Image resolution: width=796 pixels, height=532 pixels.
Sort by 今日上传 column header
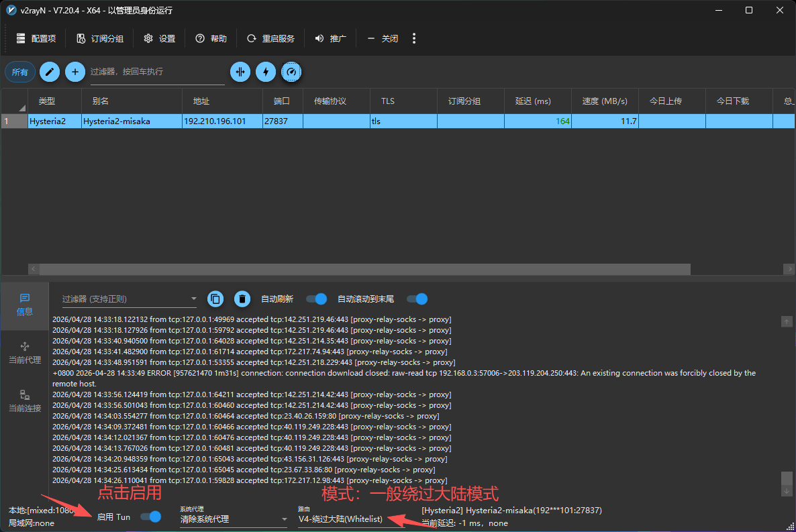[x=672, y=101]
